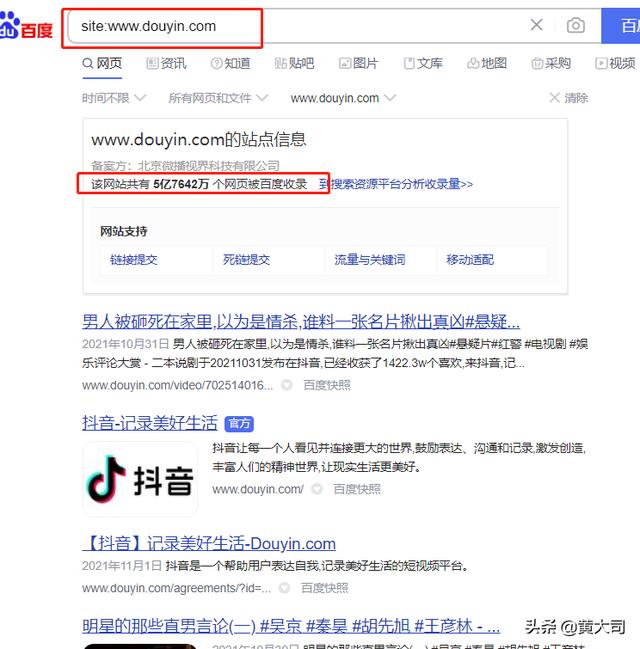Screen dimensions: 640x649
Task: Click shield icon beside first result URL
Action: [286, 385]
